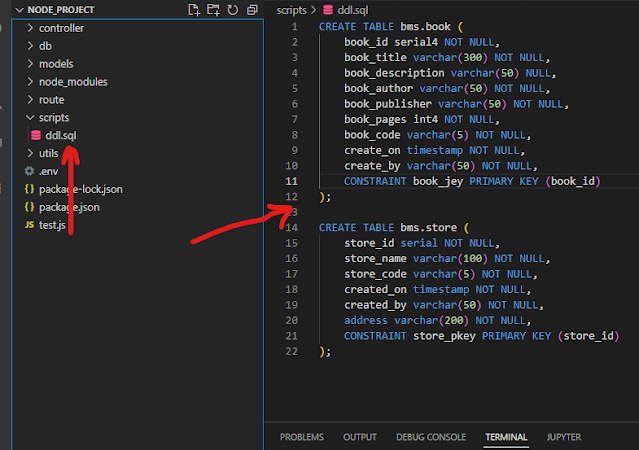Click 'created_by' in line 19
The image size is (639, 450).
point(375,305)
